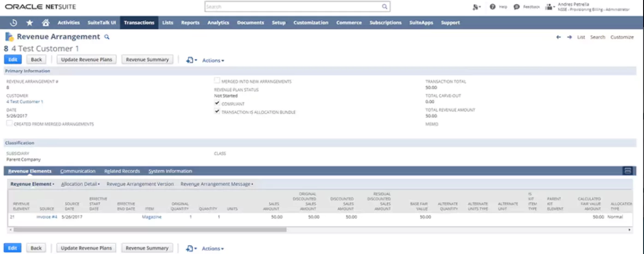Click the sublist horizontal scrollbar thumb
644x254 pixels.
(x=150, y=229)
